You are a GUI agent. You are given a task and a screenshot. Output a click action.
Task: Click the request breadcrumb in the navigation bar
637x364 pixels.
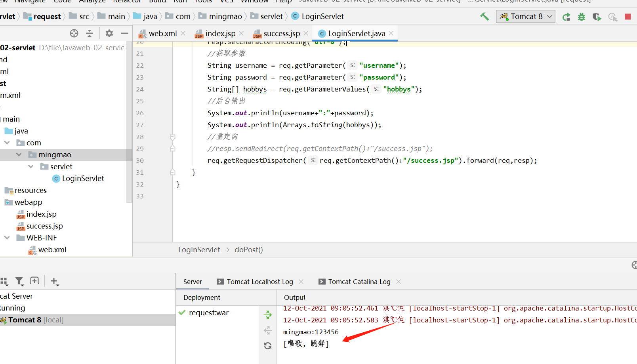(x=42, y=17)
